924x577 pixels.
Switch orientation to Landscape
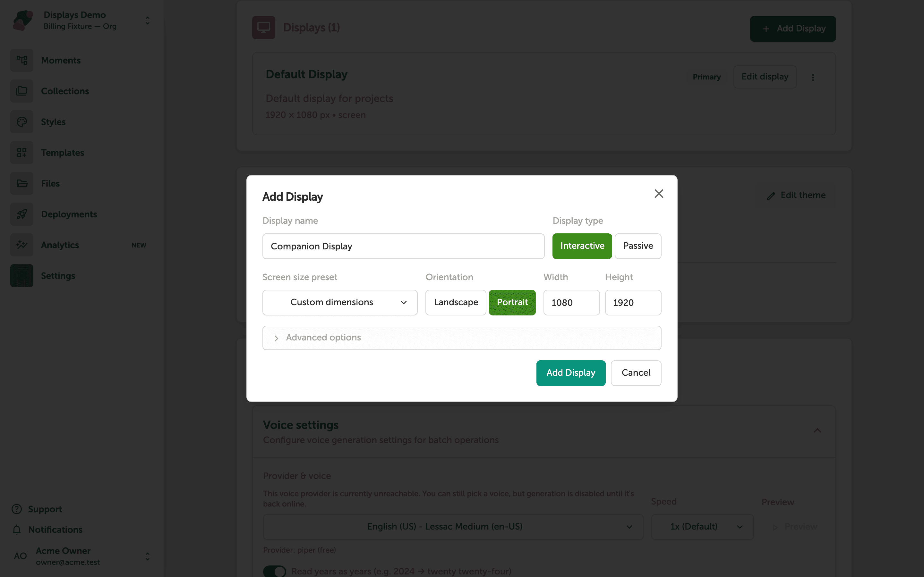456,302
